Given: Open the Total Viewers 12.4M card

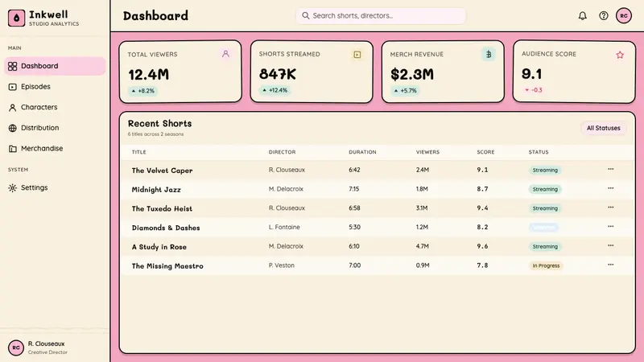Looking at the screenshot, I should pyautogui.click(x=180, y=72).
